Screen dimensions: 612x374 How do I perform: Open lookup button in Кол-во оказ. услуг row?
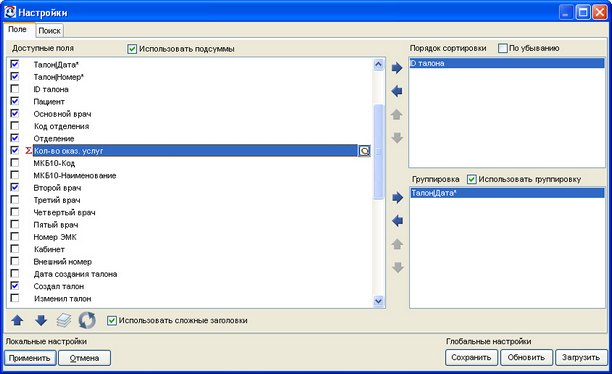click(x=364, y=151)
